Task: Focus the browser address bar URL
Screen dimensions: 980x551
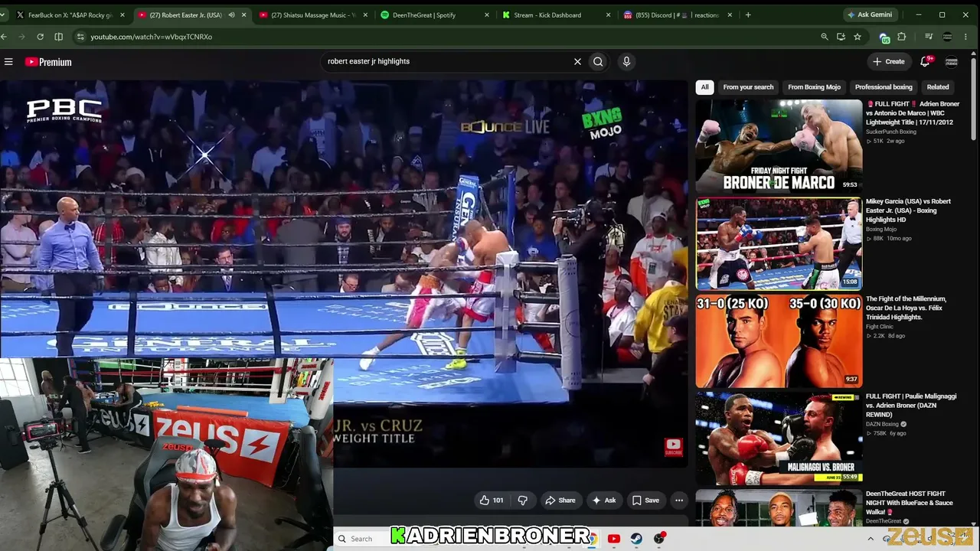Action: coord(151,37)
